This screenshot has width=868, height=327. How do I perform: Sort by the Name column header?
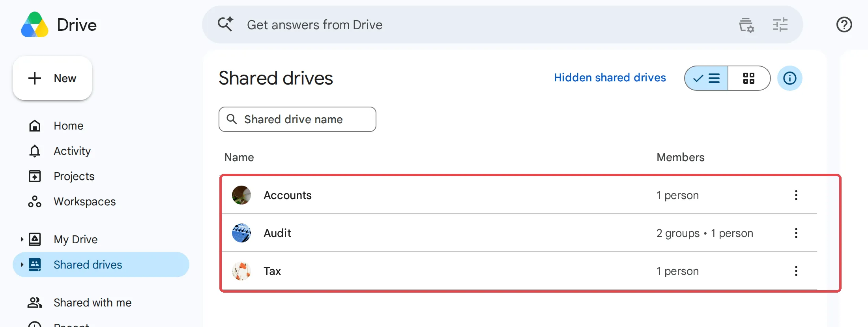coord(239,157)
